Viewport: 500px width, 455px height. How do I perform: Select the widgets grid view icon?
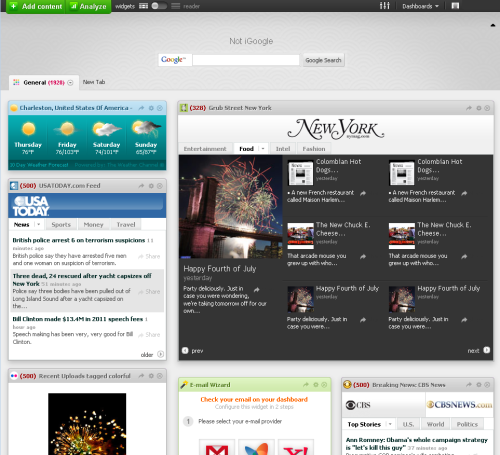coord(143,6)
